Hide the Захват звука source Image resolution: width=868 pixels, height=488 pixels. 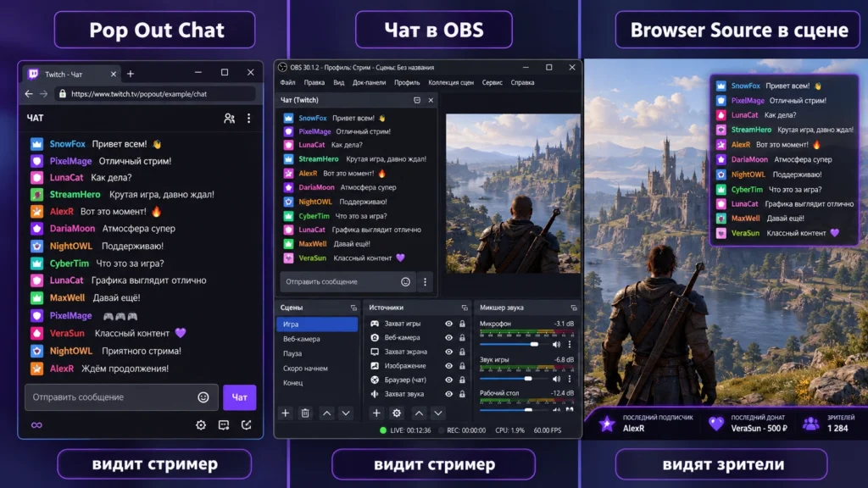click(448, 394)
